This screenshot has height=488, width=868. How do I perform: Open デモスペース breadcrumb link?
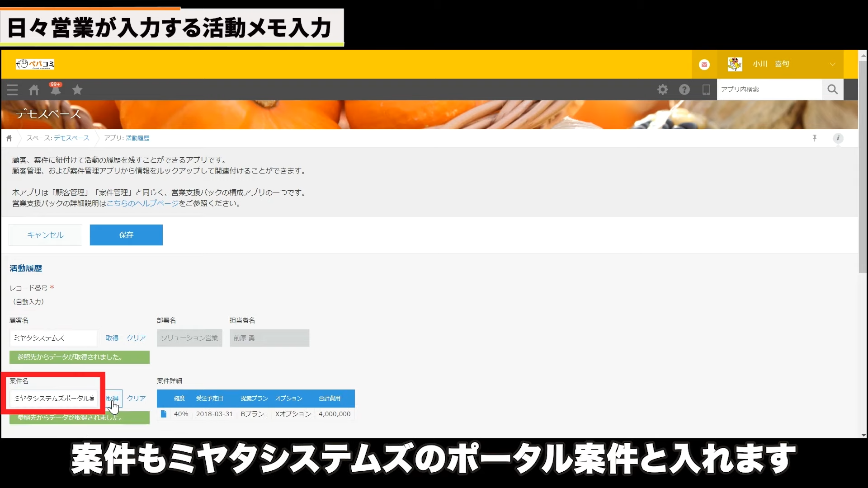71,138
